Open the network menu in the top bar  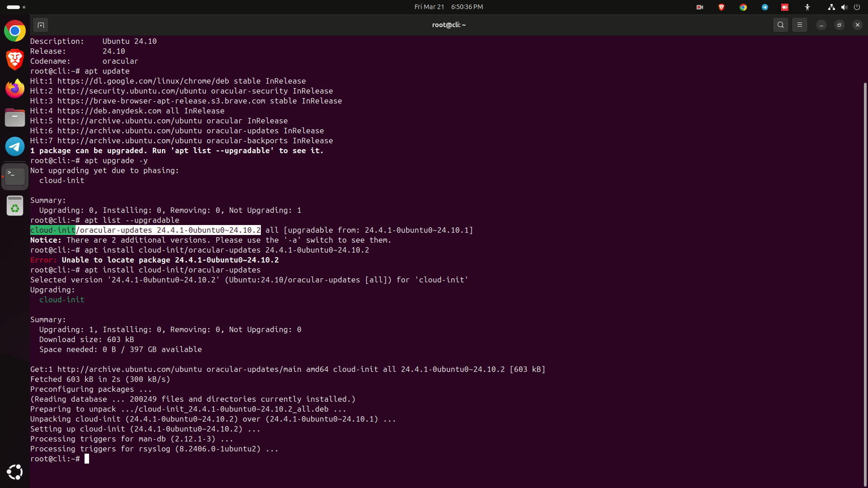click(831, 7)
